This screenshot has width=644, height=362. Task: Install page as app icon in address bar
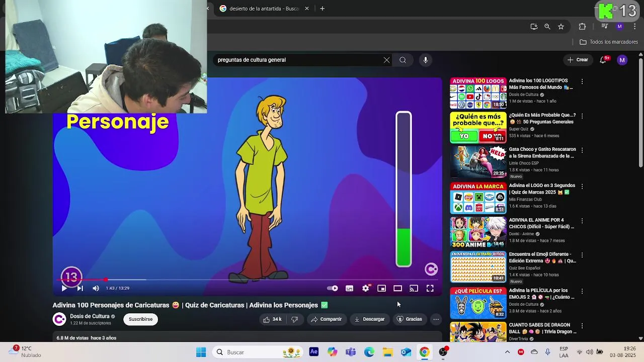[x=534, y=27]
